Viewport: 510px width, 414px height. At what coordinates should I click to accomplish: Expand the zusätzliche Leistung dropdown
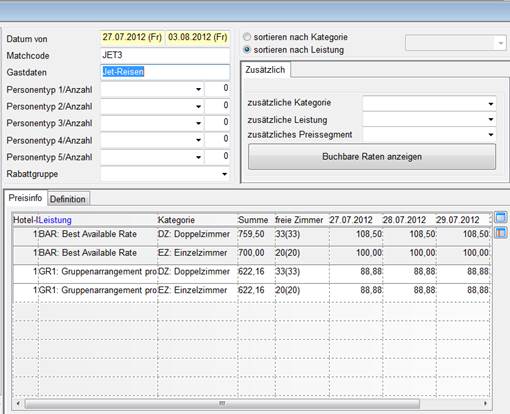click(491, 119)
